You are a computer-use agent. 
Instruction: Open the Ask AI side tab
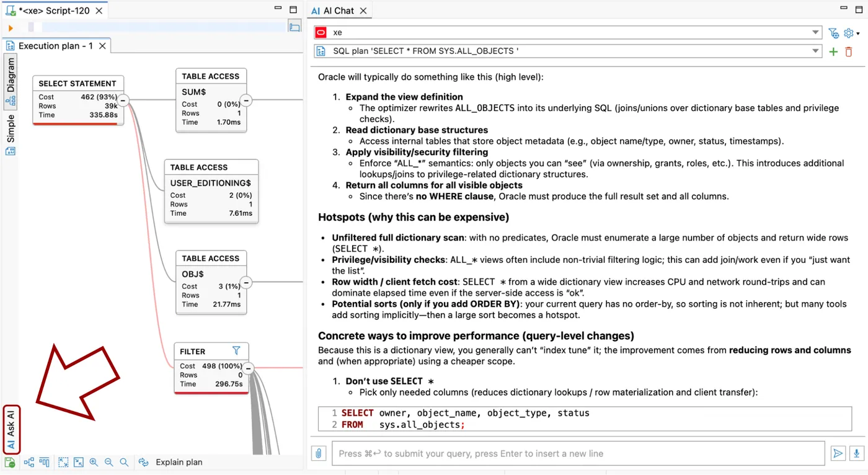(x=11, y=429)
